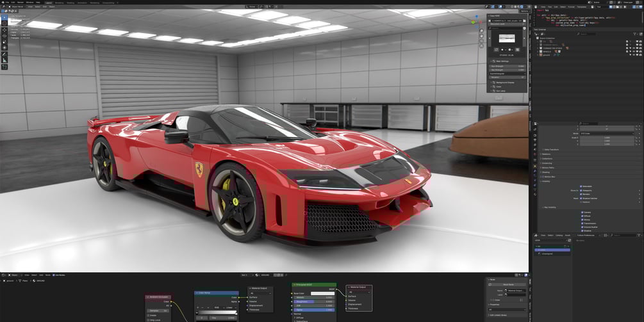This screenshot has height=322, width=644.
Task: Collapse the Visibility panel
Action: [x=547, y=181]
